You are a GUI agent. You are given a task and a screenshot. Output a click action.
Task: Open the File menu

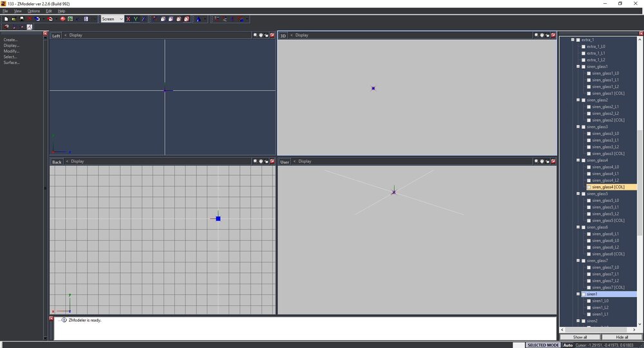click(5, 11)
